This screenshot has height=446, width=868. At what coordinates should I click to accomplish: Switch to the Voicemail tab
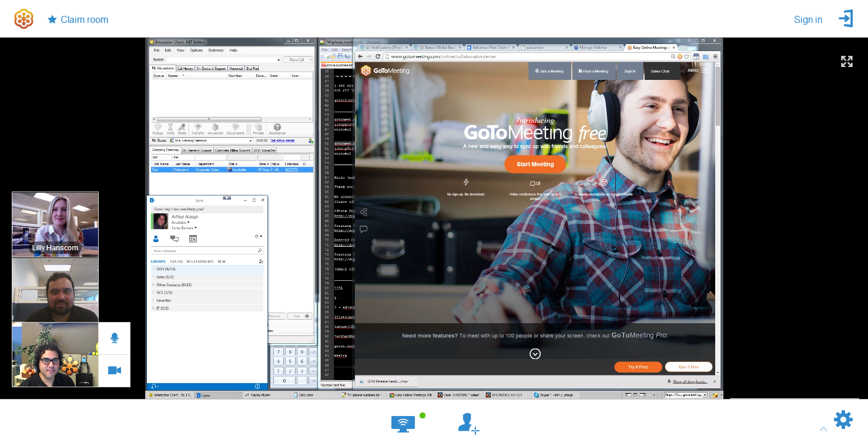[x=236, y=69]
